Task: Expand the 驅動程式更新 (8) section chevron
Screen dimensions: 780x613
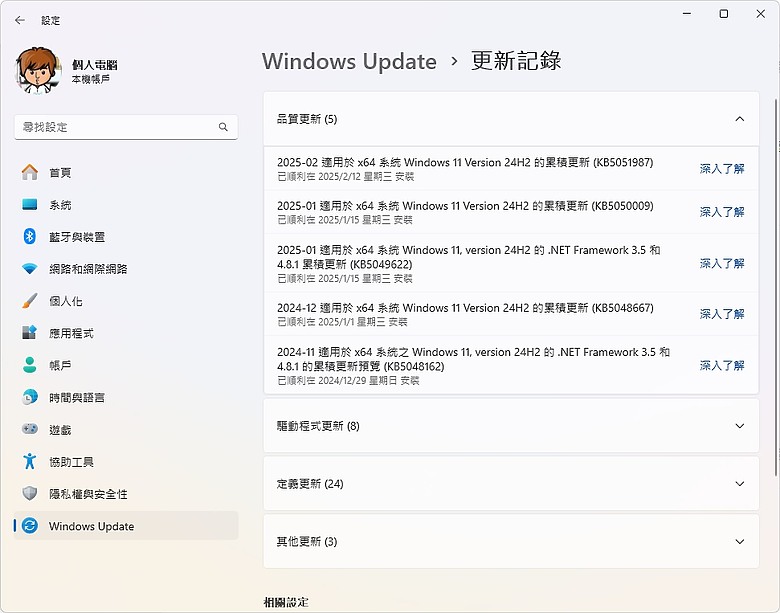Action: tap(740, 426)
